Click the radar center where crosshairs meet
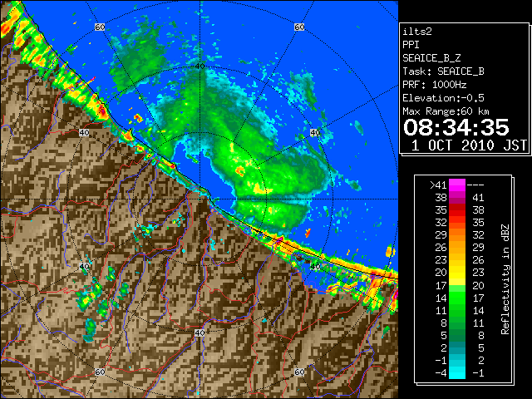 200,199
